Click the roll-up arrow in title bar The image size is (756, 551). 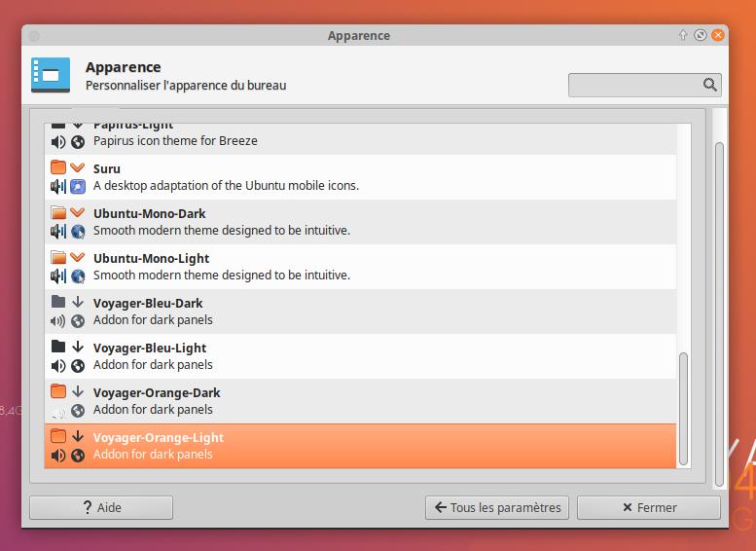click(683, 35)
